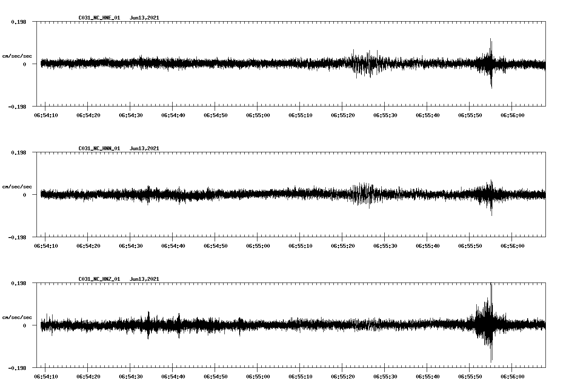Screen dimensions: 576x392
Task: Click the Jun13,2021 date on HNZ plot
Action: [x=144, y=279]
